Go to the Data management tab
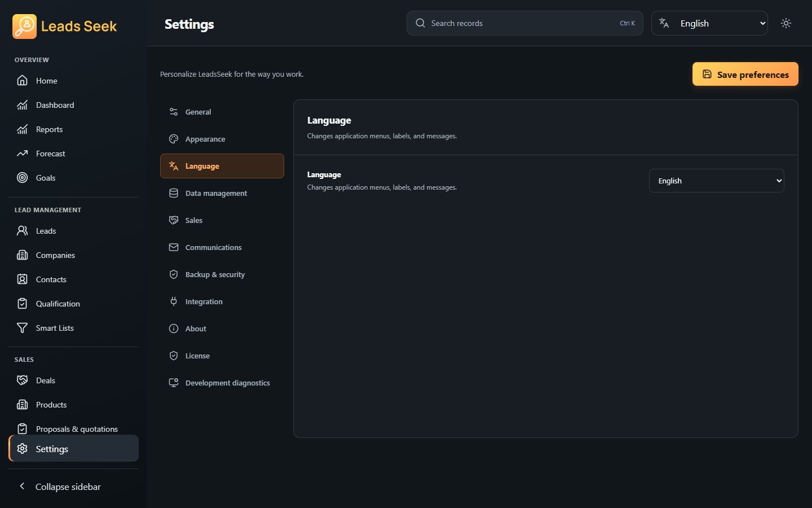This screenshot has width=812, height=508. click(x=222, y=193)
